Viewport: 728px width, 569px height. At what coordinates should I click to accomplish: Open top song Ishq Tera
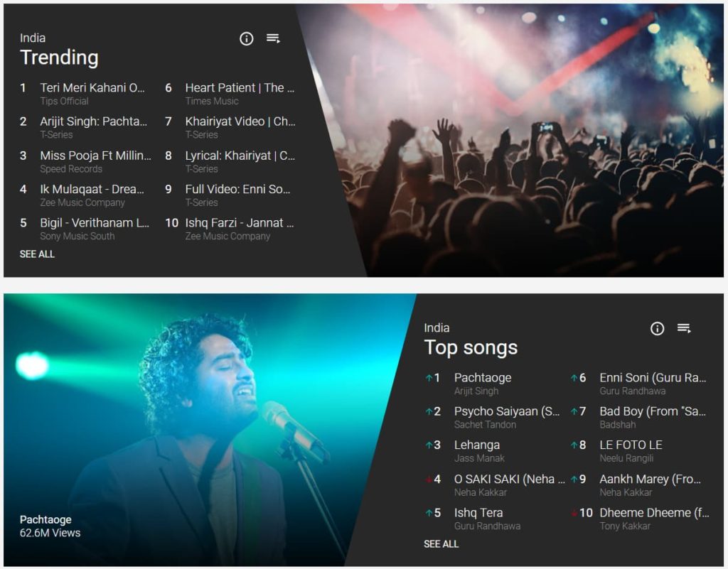coord(478,513)
